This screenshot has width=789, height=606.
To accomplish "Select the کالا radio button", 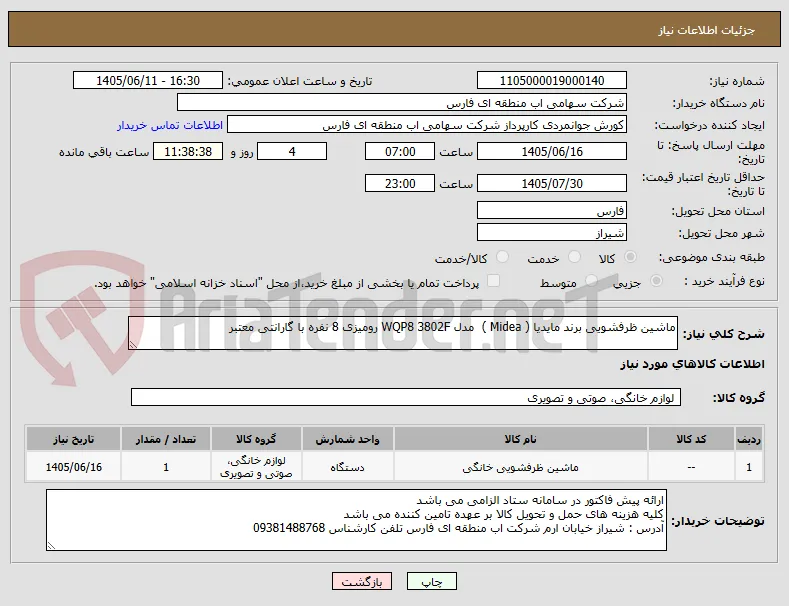I will click(630, 257).
